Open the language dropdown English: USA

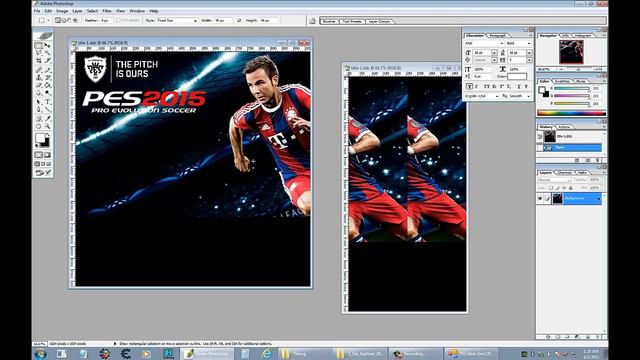[482, 96]
